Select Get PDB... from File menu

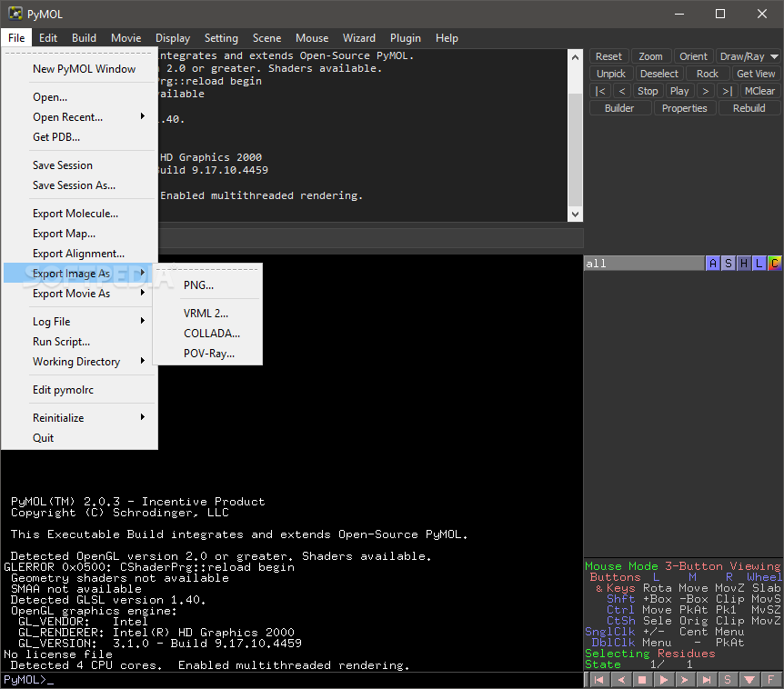pos(79,137)
